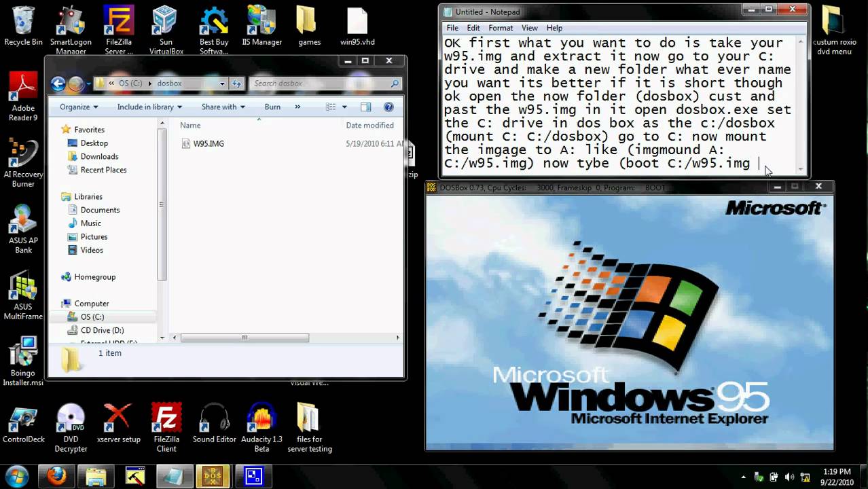Launch Audacity 1.3 Beta desktop icon
868x489 pixels.
click(261, 428)
